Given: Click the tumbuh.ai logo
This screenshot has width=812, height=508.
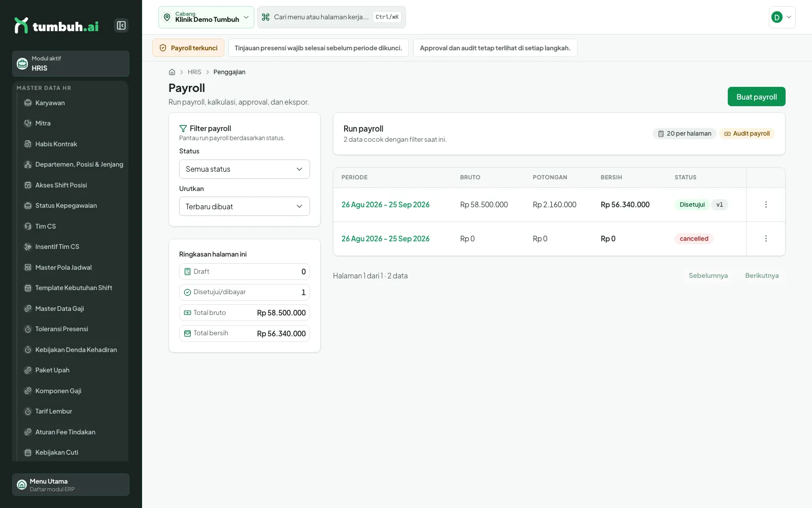Looking at the screenshot, I should point(56,25).
